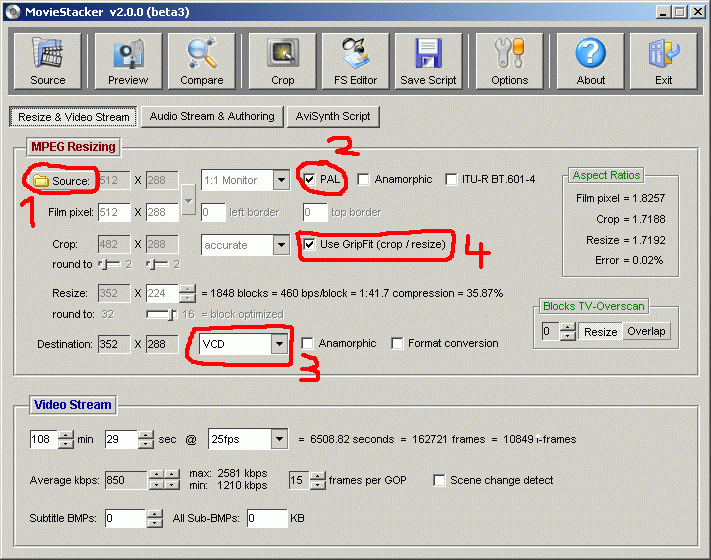Image resolution: width=711 pixels, height=560 pixels.
Task: Click the Resize height stepper
Action: pyautogui.click(x=187, y=293)
